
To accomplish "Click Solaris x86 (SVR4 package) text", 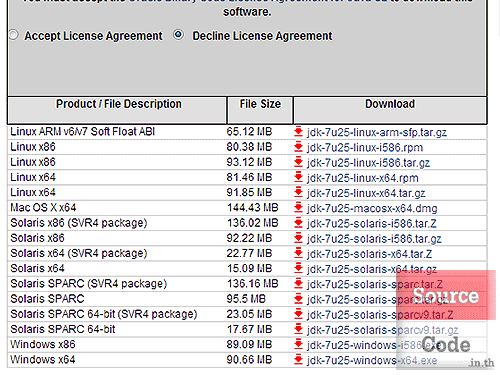I will pyautogui.click(x=79, y=223).
